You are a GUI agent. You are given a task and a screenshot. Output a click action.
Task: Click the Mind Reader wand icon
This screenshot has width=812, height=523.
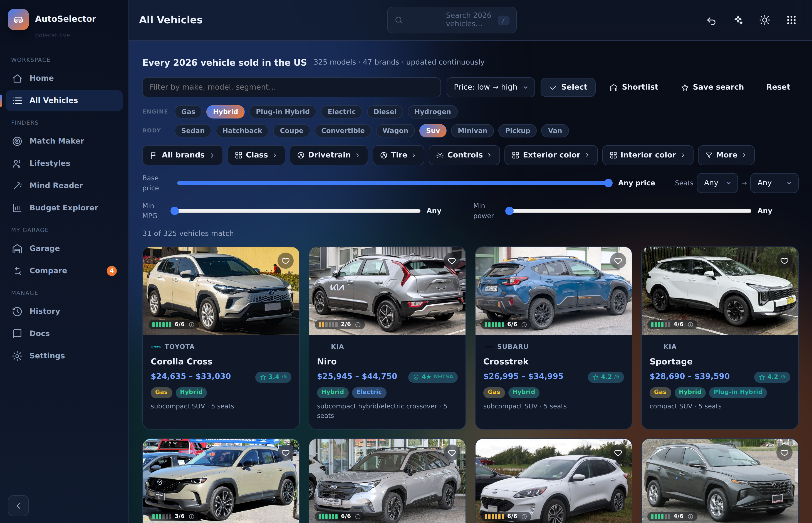click(17, 186)
